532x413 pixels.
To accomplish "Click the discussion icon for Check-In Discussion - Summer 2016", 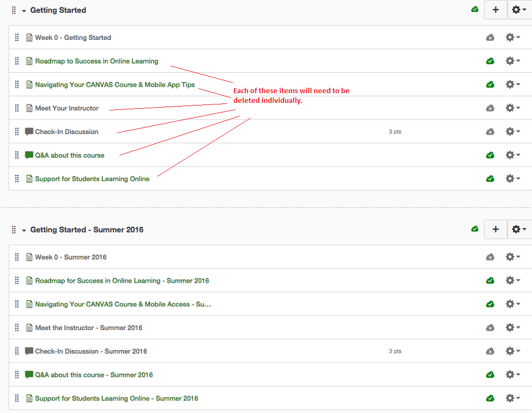I will [29, 351].
